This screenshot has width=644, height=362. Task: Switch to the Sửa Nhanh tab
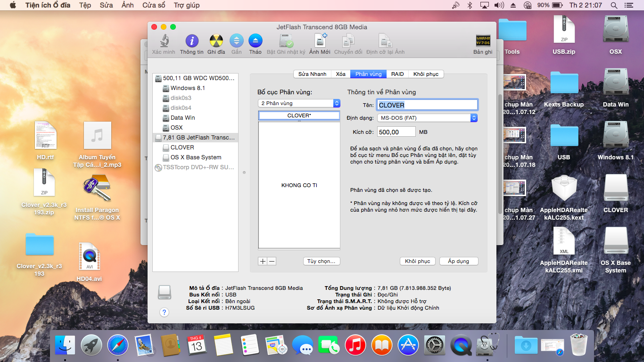pos(312,74)
